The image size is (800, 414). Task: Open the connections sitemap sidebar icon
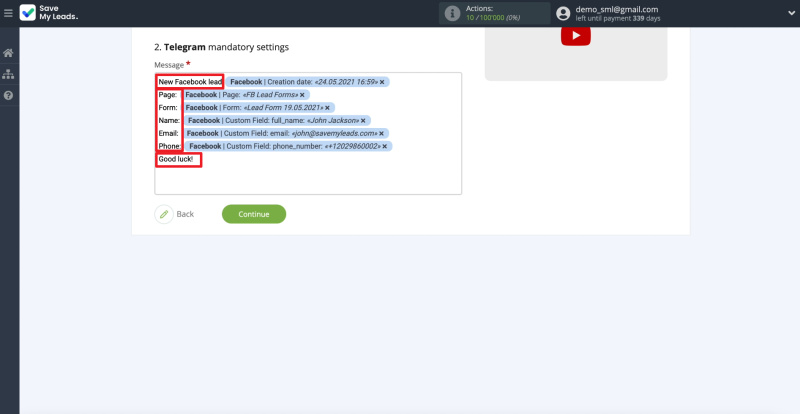point(8,74)
